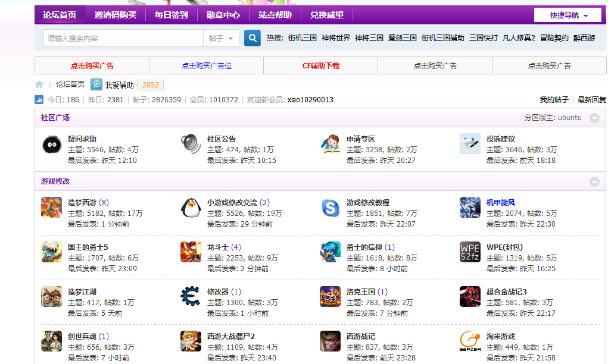608x364 pixels.
Task: Click the 2852 member count badge
Action: pos(151,85)
